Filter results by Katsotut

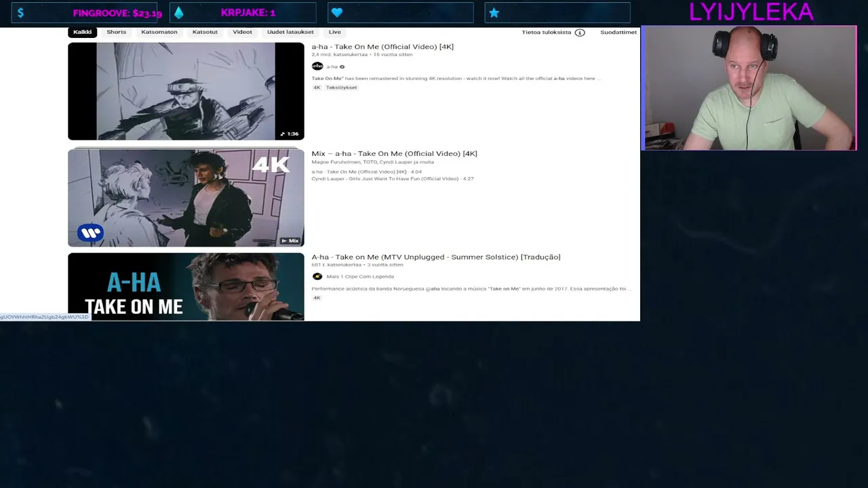[205, 32]
